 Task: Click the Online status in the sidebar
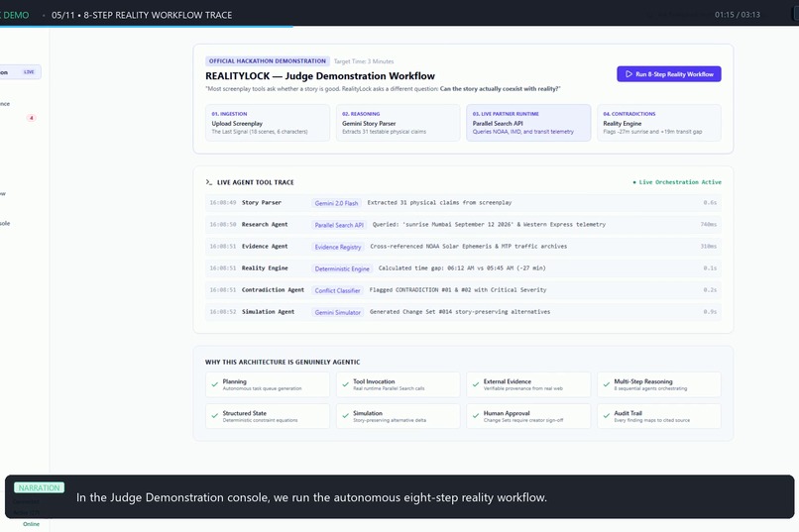[31, 524]
